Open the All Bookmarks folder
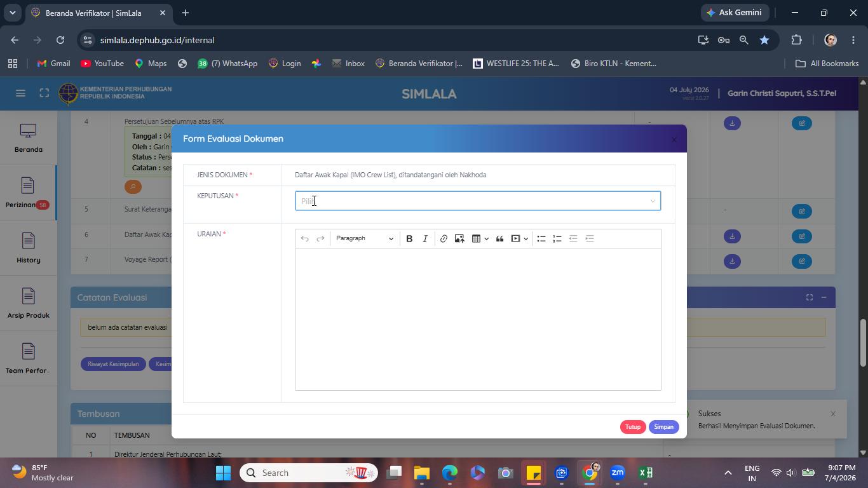This screenshot has width=868, height=488. point(827,64)
